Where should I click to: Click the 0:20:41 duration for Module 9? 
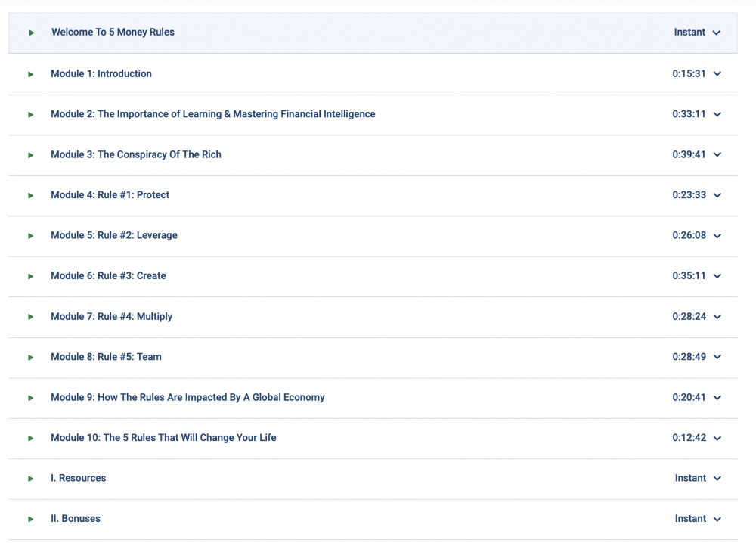[689, 397]
